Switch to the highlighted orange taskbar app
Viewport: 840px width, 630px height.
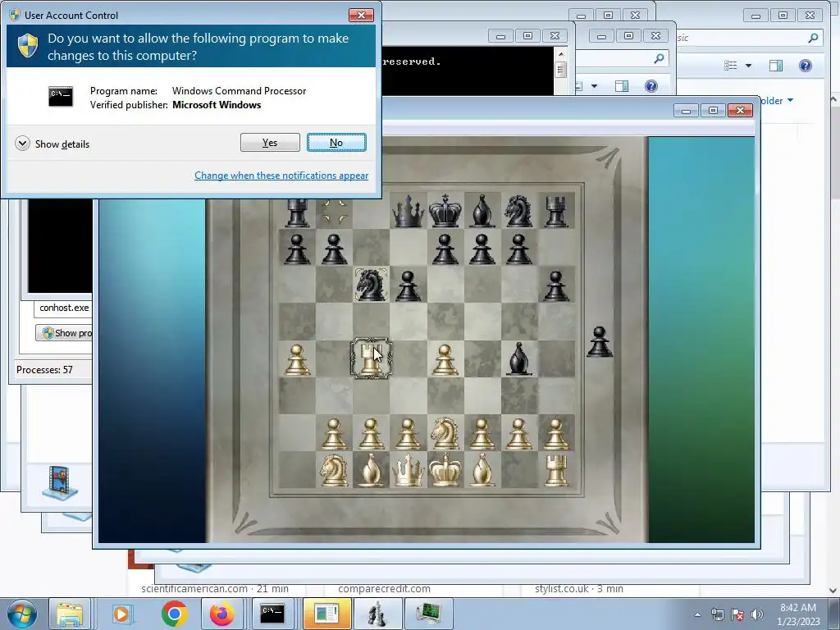pyautogui.click(x=326, y=614)
